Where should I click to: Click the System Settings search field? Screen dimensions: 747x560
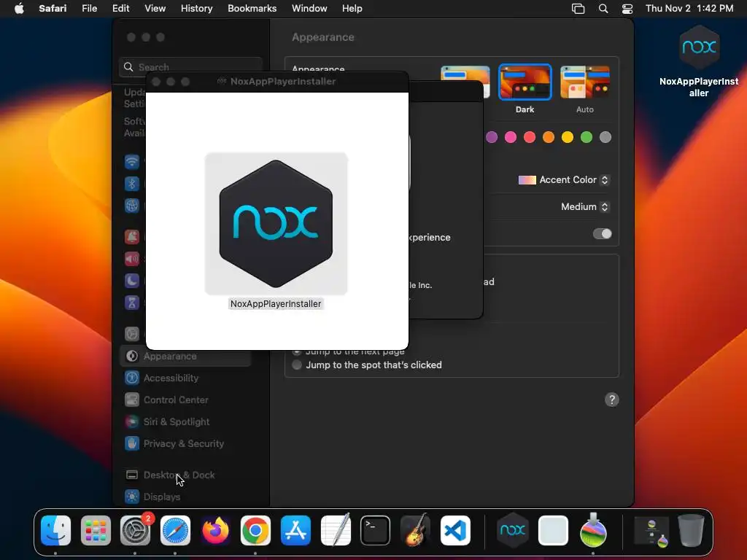click(x=190, y=67)
